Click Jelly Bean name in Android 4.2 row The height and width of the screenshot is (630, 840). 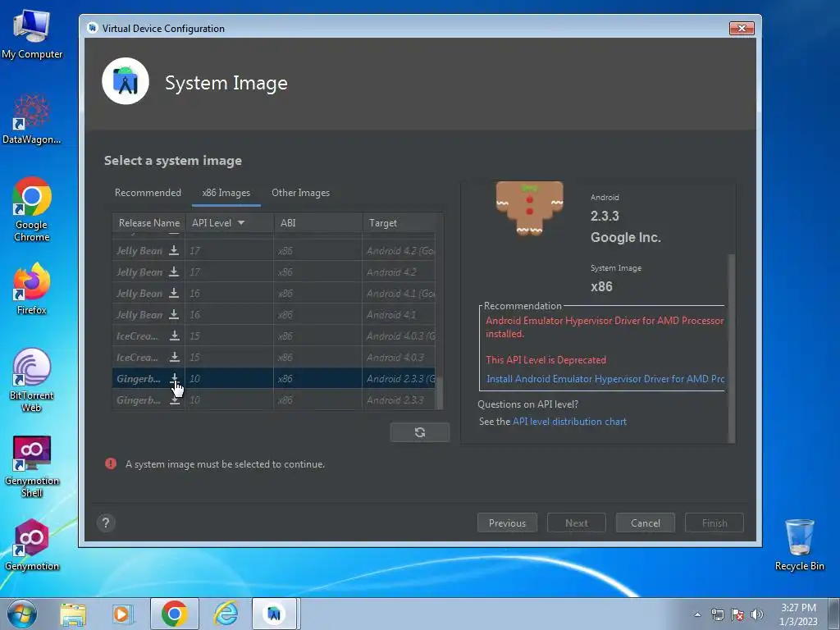pos(139,272)
